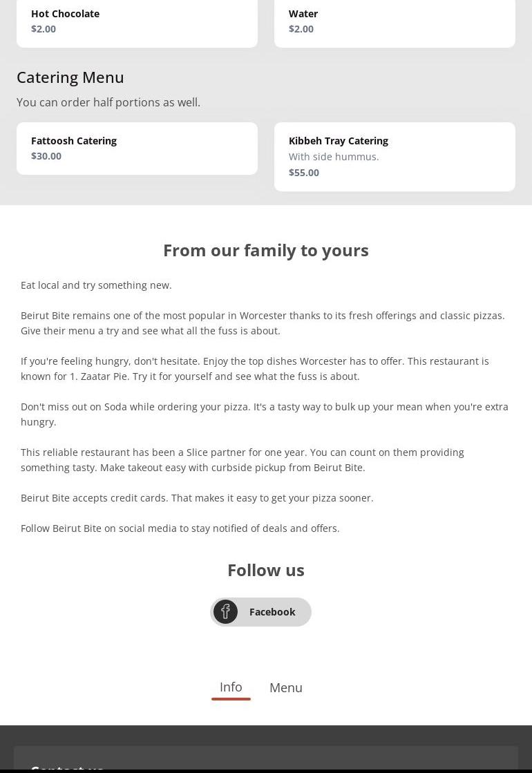Select the Hot Chocolate menu item
Screen dimensions: 532x773
(137, 21)
